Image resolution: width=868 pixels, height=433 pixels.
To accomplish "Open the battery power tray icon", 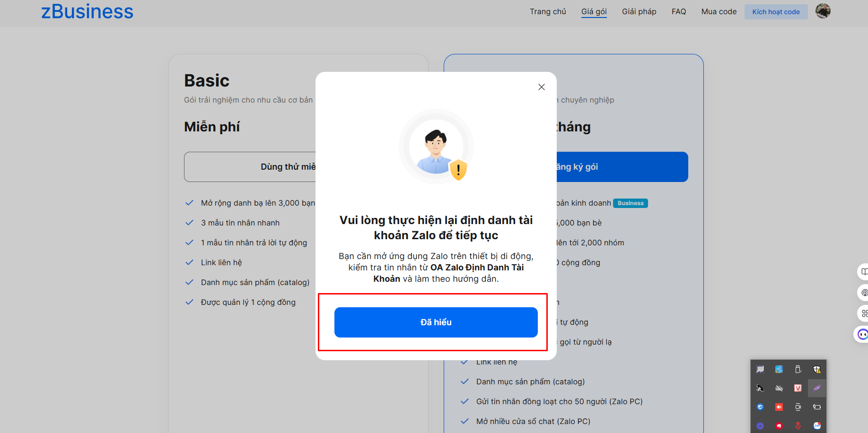I will 817,407.
